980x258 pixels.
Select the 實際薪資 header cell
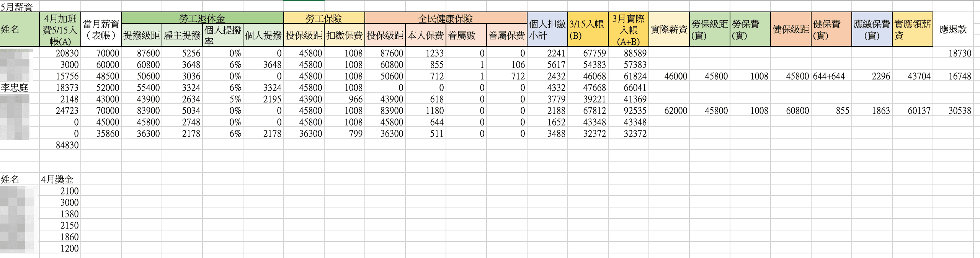click(x=669, y=29)
